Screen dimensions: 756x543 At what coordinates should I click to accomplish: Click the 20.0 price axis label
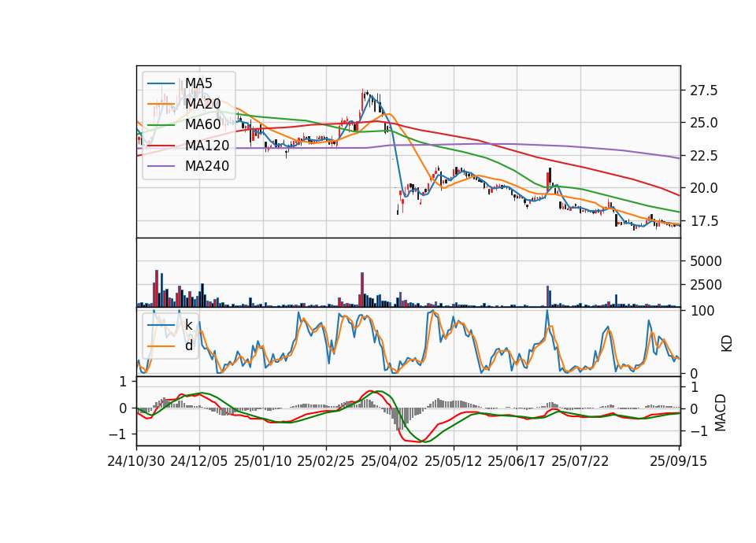[x=703, y=188]
